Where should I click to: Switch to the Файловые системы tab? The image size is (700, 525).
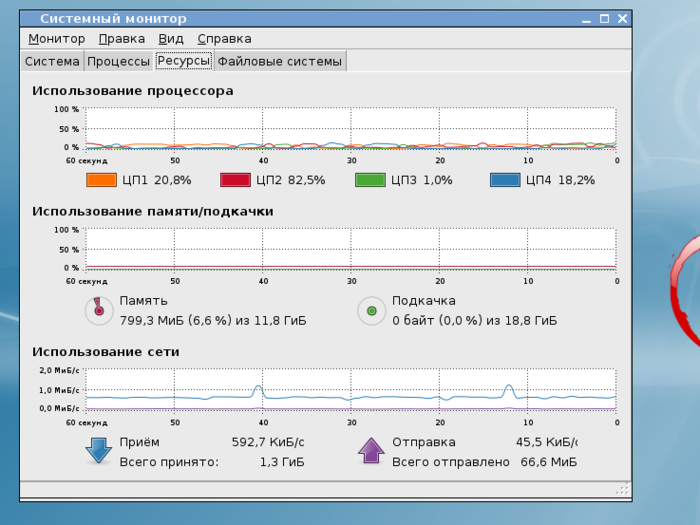[280, 61]
